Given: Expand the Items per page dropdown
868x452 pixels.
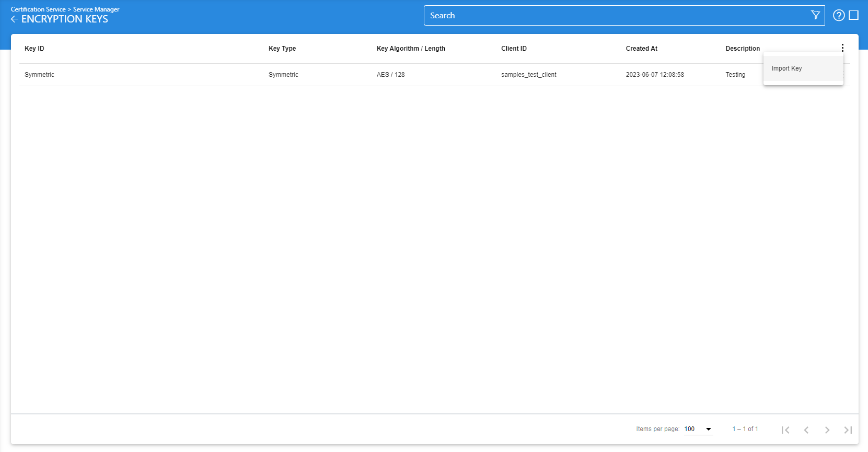Looking at the screenshot, I should pyautogui.click(x=698, y=429).
